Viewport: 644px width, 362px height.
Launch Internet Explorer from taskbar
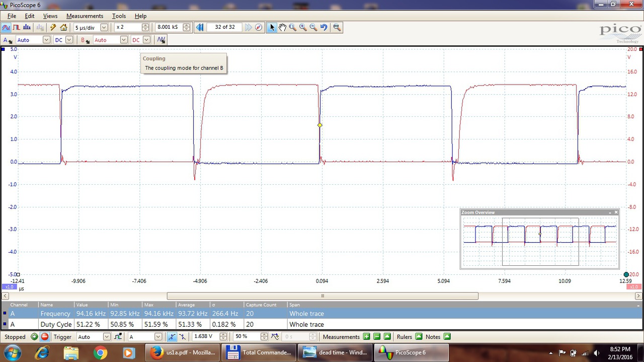point(42,353)
